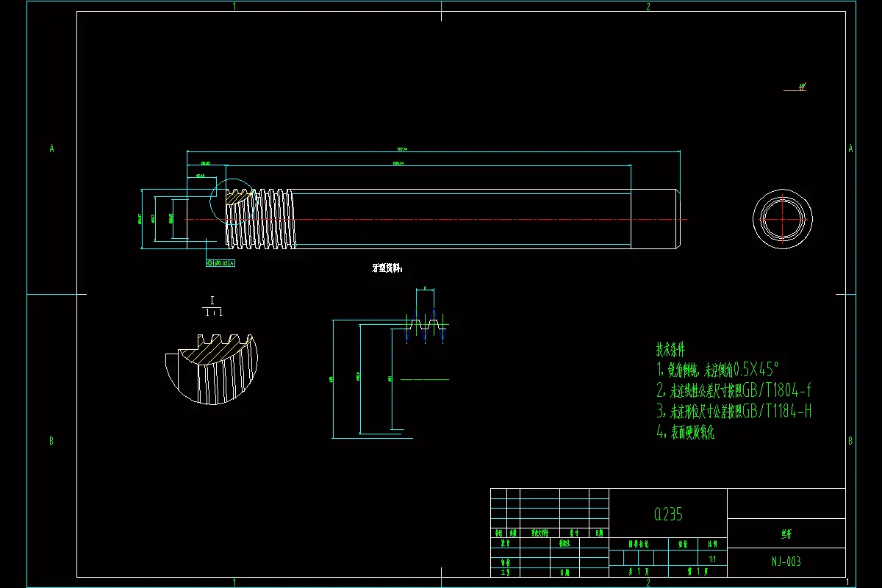Screen dimensions: 882x588
Task: Click the detail view label I above 1:1
Action: (212, 301)
